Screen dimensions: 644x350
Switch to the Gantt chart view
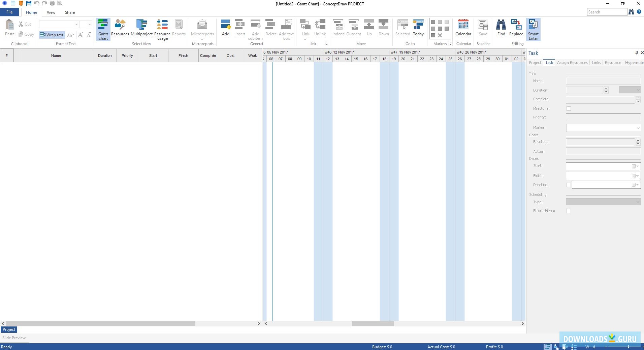pyautogui.click(x=103, y=30)
